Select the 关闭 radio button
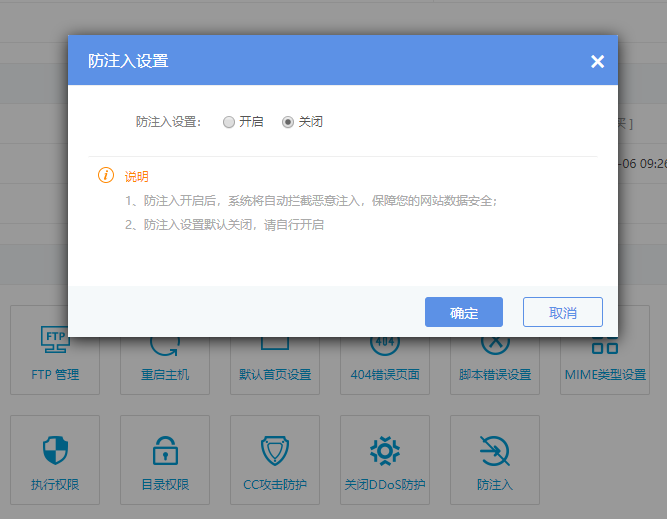Image resolution: width=667 pixels, height=519 pixels. [x=288, y=122]
